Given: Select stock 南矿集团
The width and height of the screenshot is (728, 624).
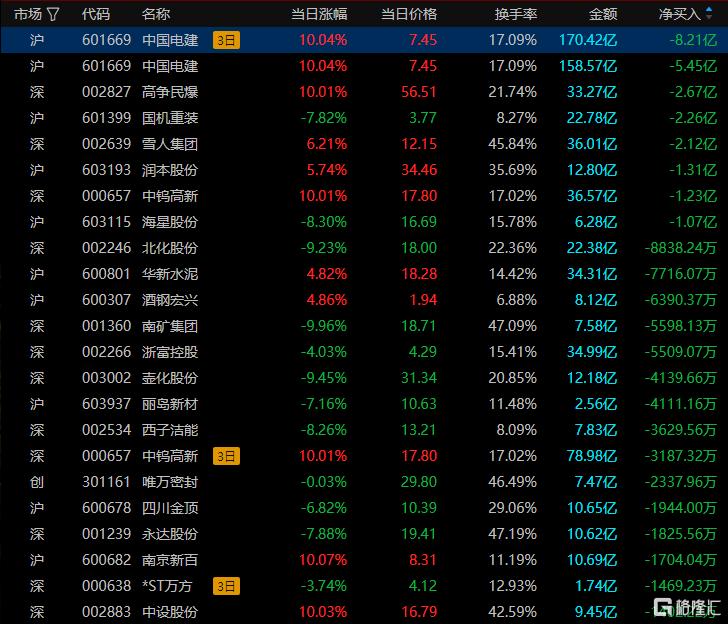Looking at the screenshot, I should [x=170, y=326].
